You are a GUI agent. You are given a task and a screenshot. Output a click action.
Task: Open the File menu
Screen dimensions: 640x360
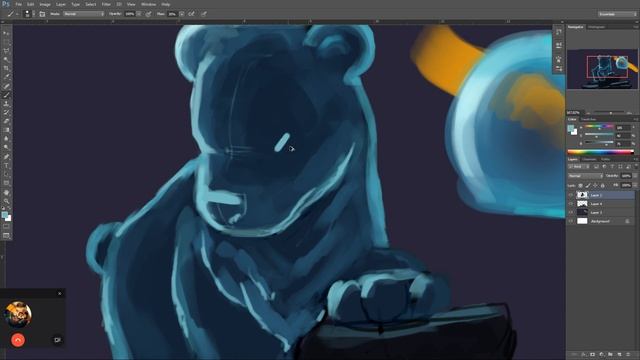pos(18,4)
